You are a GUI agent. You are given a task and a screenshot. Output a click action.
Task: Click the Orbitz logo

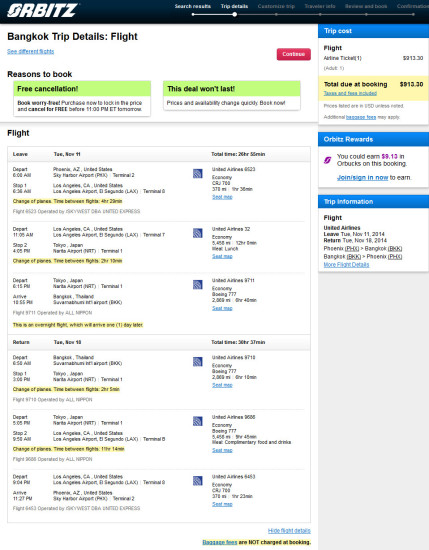click(x=42, y=11)
